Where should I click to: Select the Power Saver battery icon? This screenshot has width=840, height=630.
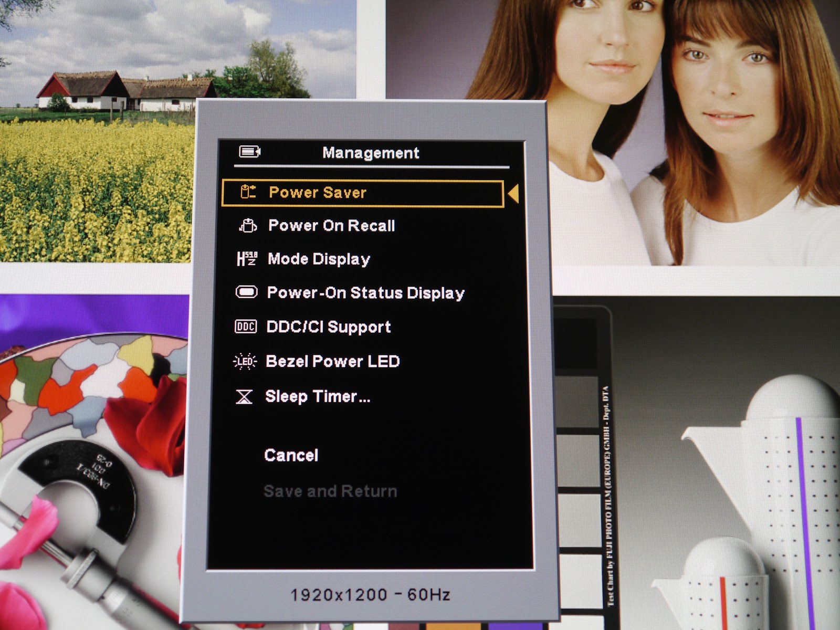tap(248, 192)
